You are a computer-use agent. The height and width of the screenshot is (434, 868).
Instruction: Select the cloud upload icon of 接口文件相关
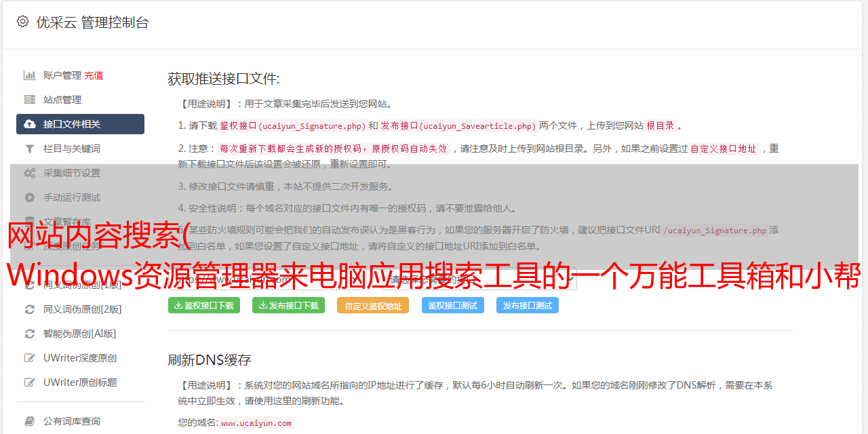click(30, 124)
